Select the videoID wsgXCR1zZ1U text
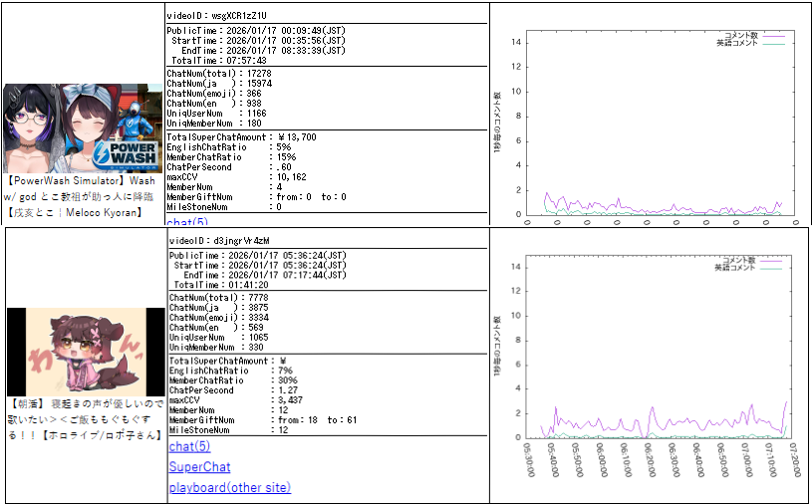This screenshot has width=812, height=504. coord(217,16)
